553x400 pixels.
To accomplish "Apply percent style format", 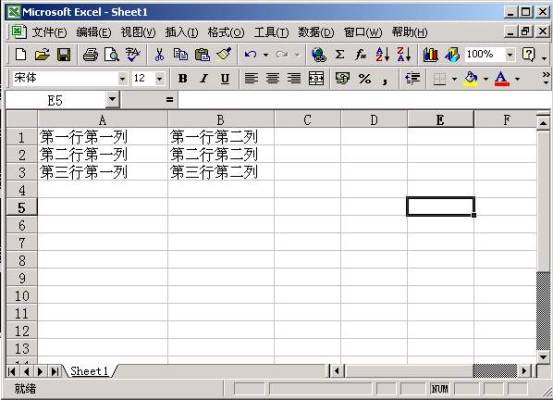I will [364, 78].
